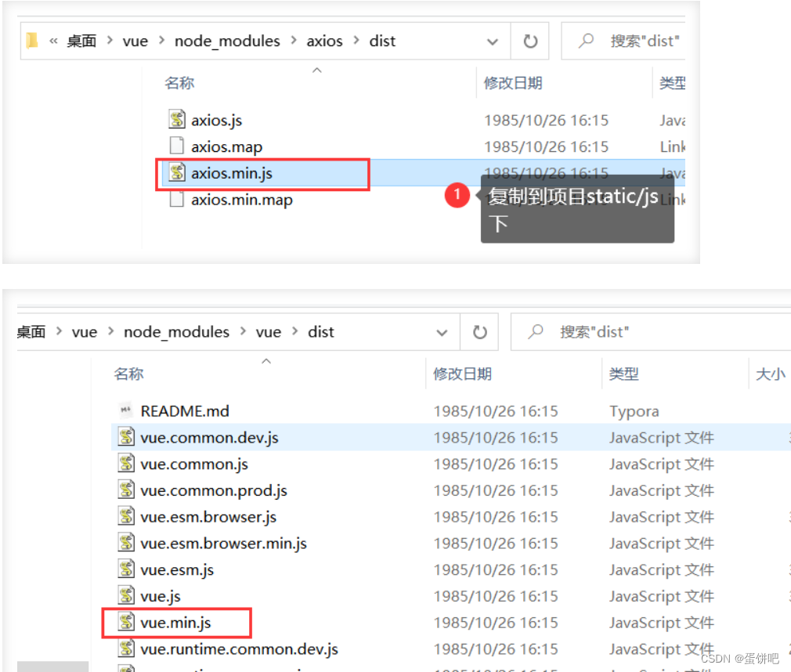Navigate to node_modules in the breadcrumb

pos(227,41)
